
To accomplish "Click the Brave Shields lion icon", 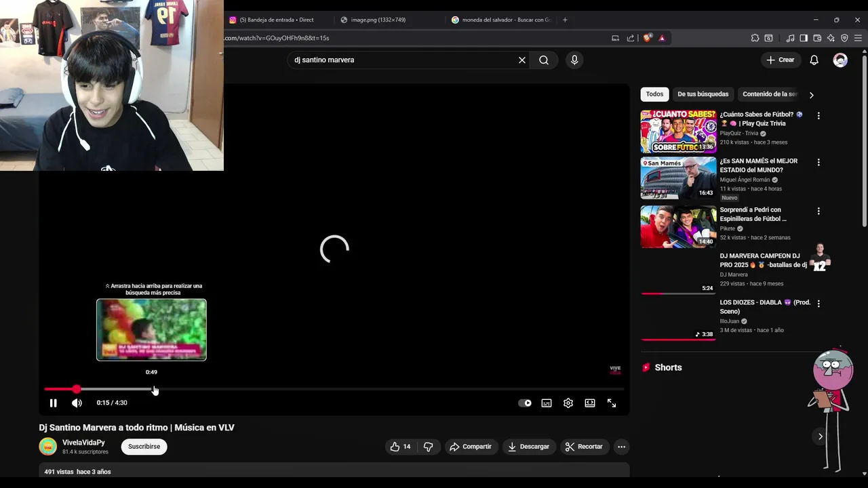I will pos(647,38).
